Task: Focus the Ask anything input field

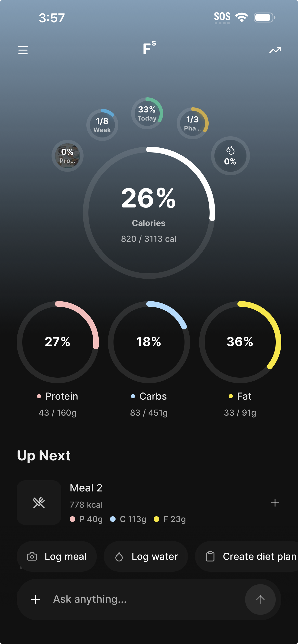Action: point(145,599)
